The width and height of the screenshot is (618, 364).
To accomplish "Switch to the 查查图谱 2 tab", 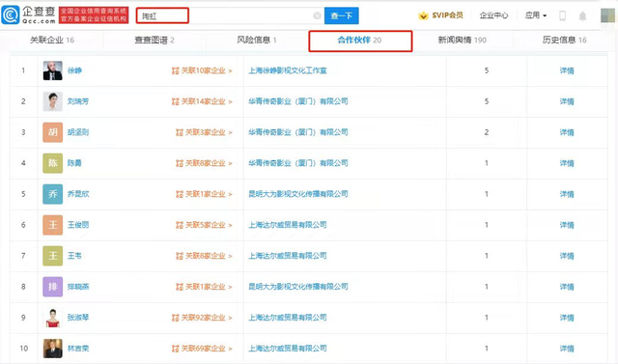I will click(154, 40).
